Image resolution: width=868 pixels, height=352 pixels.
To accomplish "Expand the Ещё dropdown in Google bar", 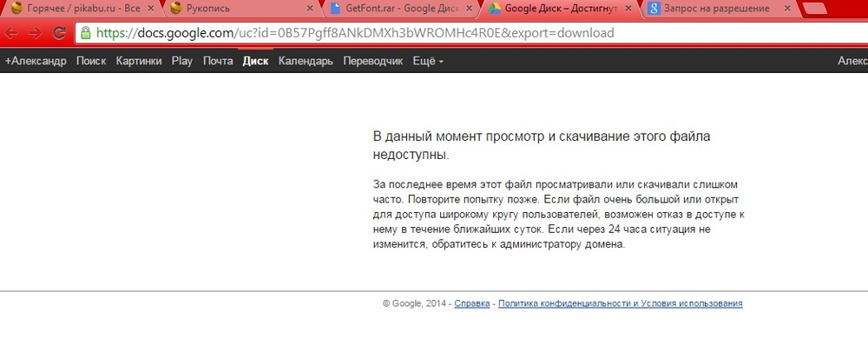I will coord(429,62).
